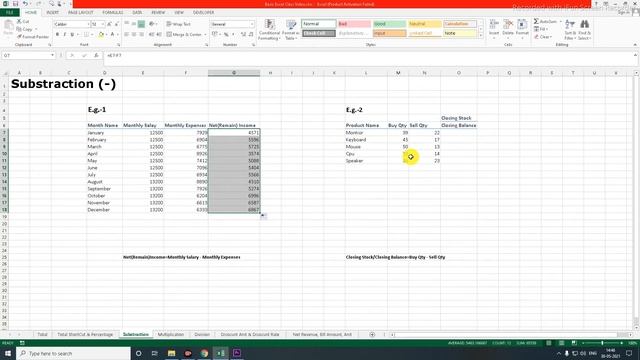Image resolution: width=640 pixels, height=360 pixels.
Task: Click the Font Color A button
Action: [112, 35]
